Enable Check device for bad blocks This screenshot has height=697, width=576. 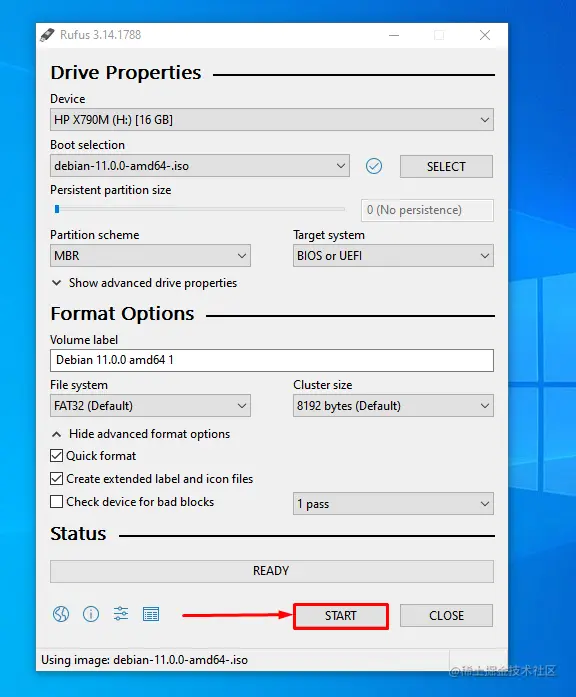[56, 502]
